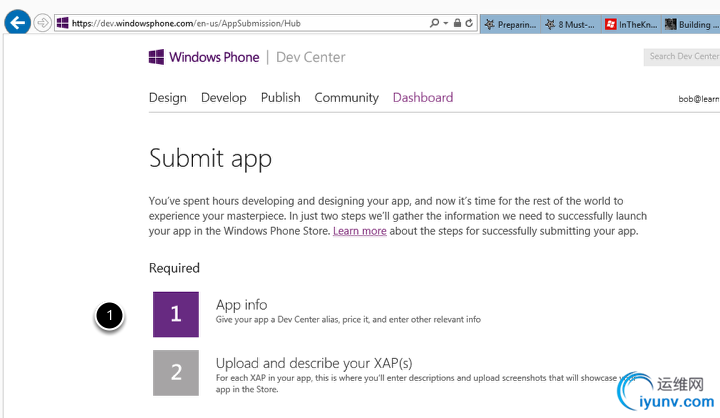720x418 pixels.
Task: Switch to the 8 Must-... browser tab
Action: 570,24
